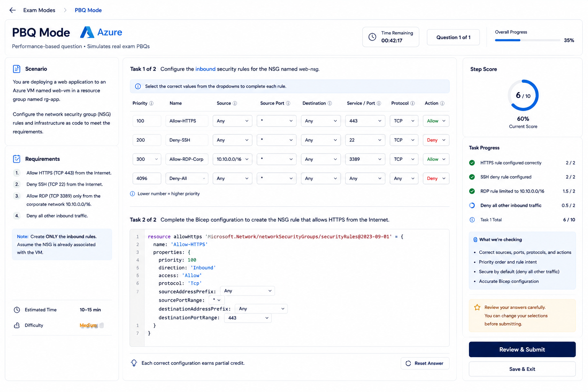Click the Action column info icon
The height and width of the screenshot is (392, 588).
(x=442, y=103)
